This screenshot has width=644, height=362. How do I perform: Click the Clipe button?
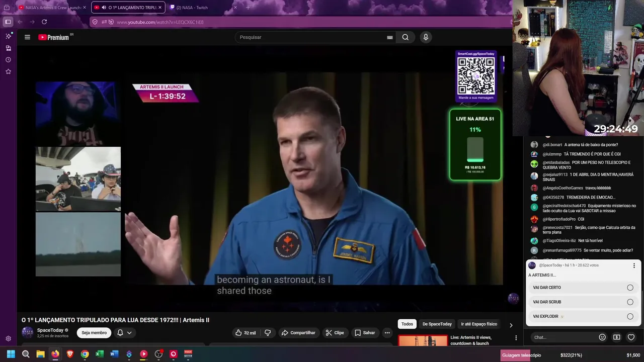(335, 333)
